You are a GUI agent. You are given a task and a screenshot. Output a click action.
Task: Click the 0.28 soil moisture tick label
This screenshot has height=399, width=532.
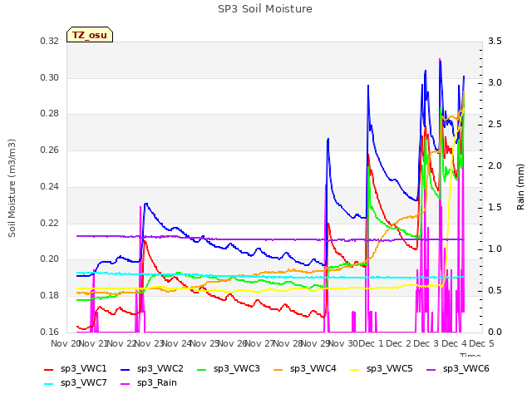[x=50, y=114]
